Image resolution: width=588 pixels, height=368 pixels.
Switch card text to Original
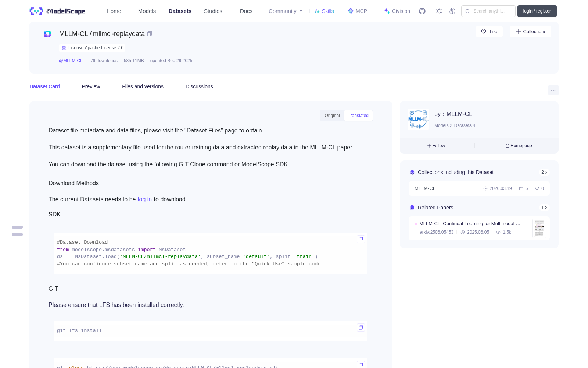[332, 116]
